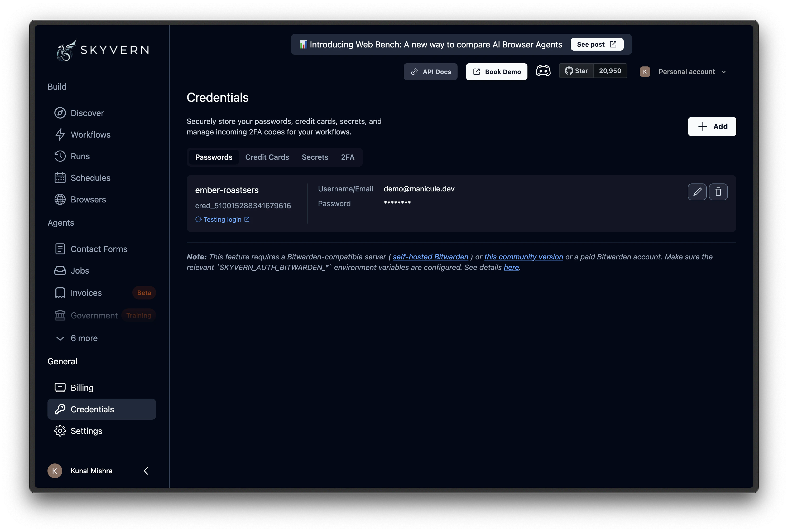
Task: Open the self-hosted Bitwarden link
Action: pos(430,257)
